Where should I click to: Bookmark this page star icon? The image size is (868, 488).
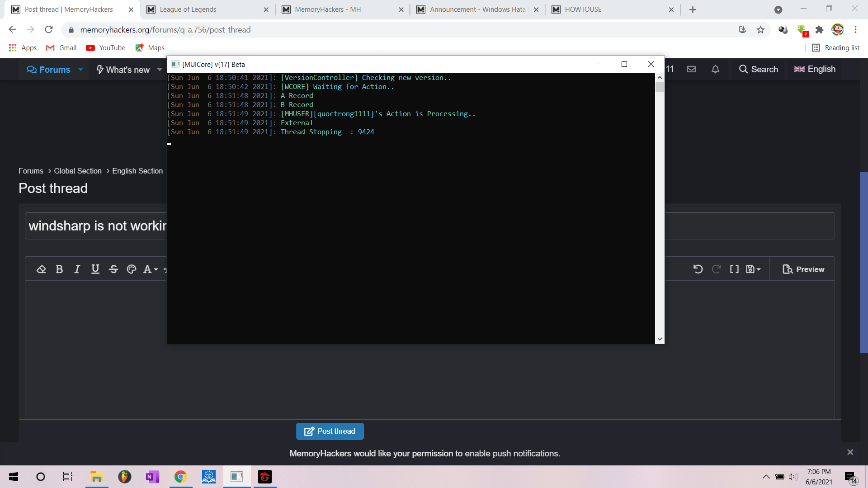tap(760, 29)
